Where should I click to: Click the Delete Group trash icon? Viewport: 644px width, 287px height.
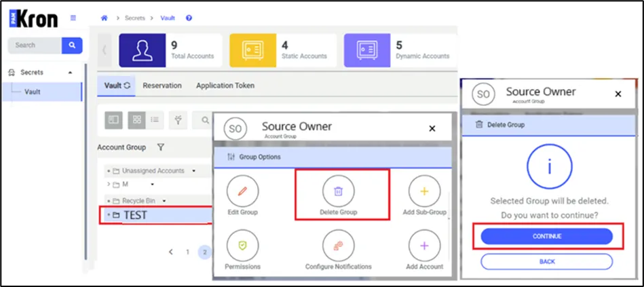(x=339, y=191)
